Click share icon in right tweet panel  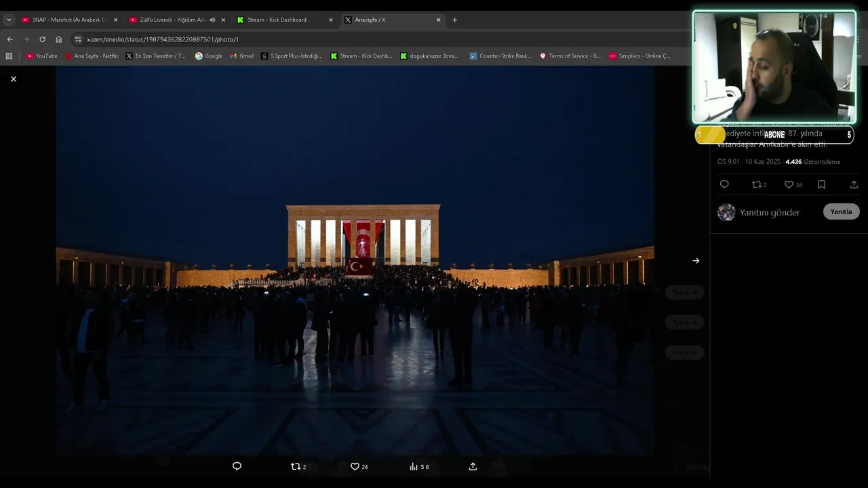(854, 184)
